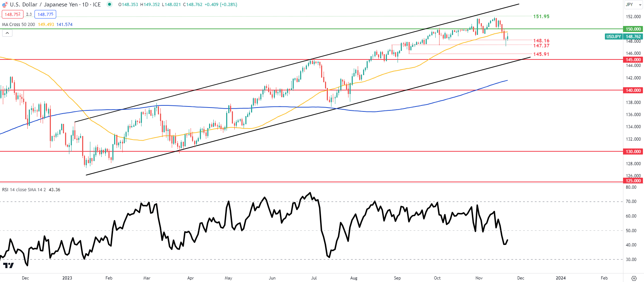Viewport: 644px width, 282px height.
Task: Collapse the indicator legend with caret button
Action: (7, 33)
